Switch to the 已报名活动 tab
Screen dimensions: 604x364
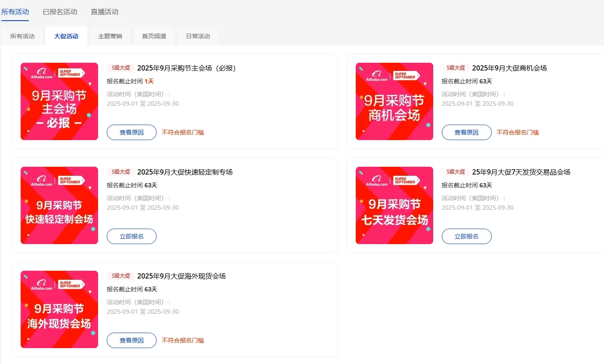[x=60, y=12]
